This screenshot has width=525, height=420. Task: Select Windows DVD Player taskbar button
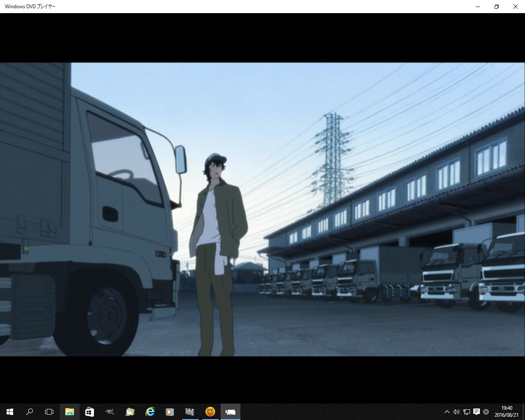[x=230, y=412]
